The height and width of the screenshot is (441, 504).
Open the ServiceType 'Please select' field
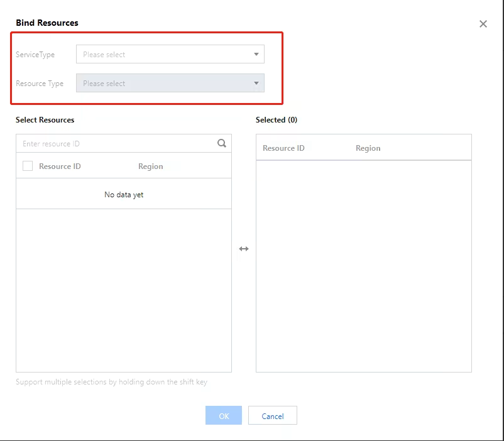(x=163, y=55)
